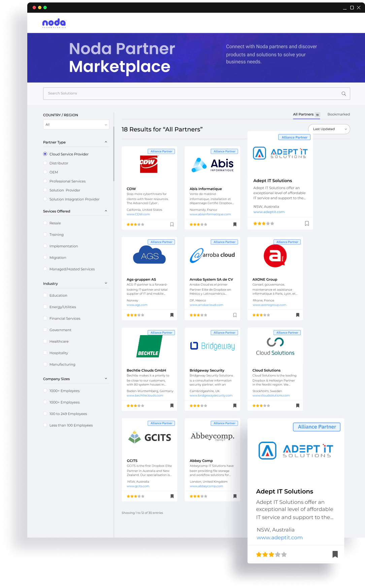Bookmark Arroba System SA de CV
The image size is (365, 588).
pos(235,315)
